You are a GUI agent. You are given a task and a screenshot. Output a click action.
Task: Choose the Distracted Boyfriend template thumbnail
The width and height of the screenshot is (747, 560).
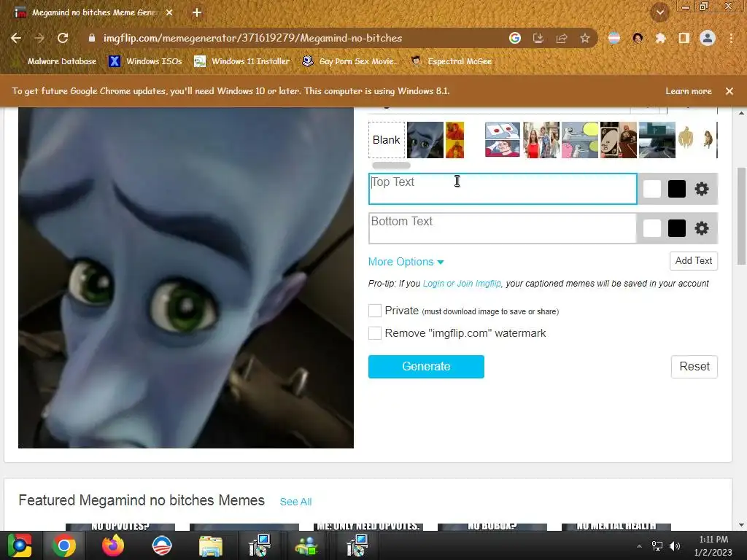tap(541, 140)
